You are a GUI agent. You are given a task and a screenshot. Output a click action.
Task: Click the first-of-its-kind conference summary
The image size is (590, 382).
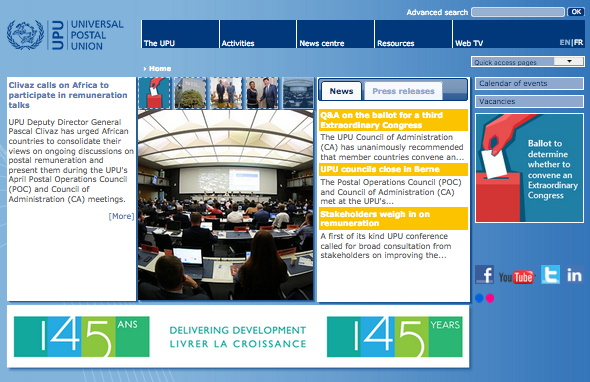click(x=386, y=246)
